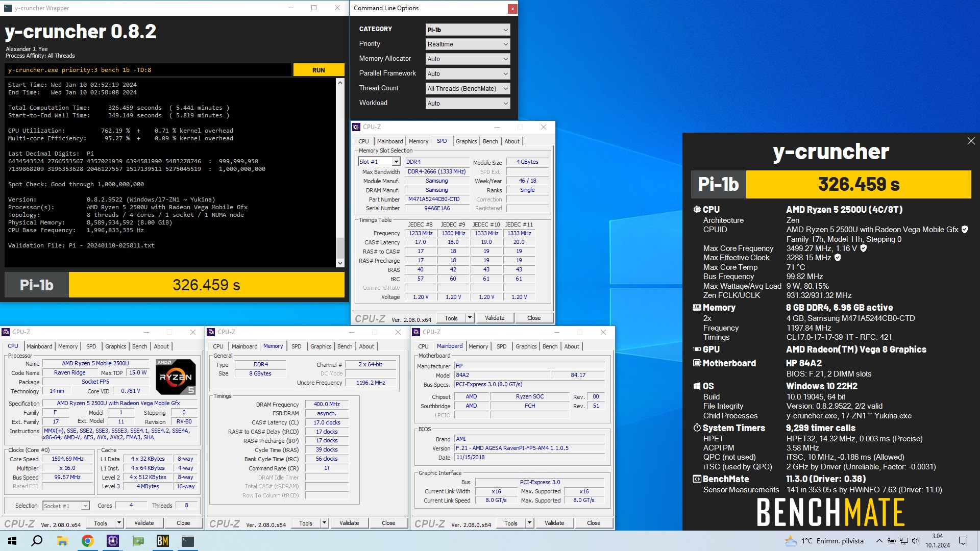The image size is (980, 551).
Task: Click the System Timers clock icon
Action: pos(697,428)
